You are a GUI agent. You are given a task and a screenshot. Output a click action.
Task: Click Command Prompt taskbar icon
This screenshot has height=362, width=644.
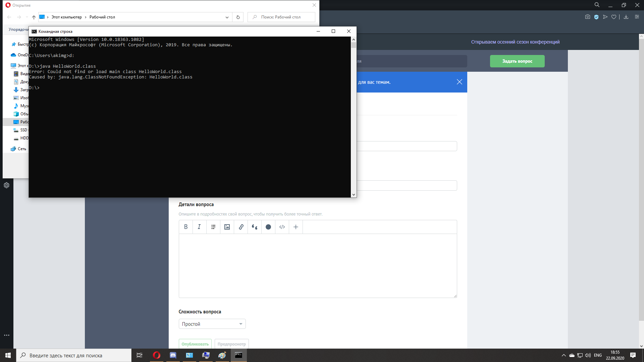[238, 355]
